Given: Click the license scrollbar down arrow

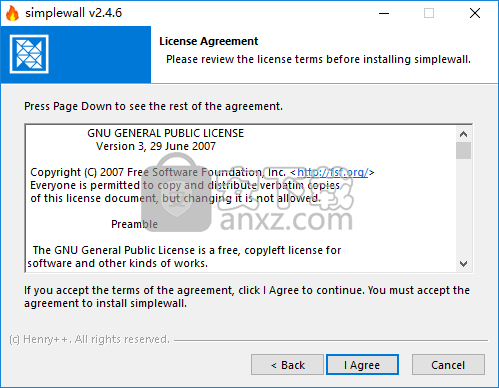Looking at the screenshot, I should [x=463, y=264].
